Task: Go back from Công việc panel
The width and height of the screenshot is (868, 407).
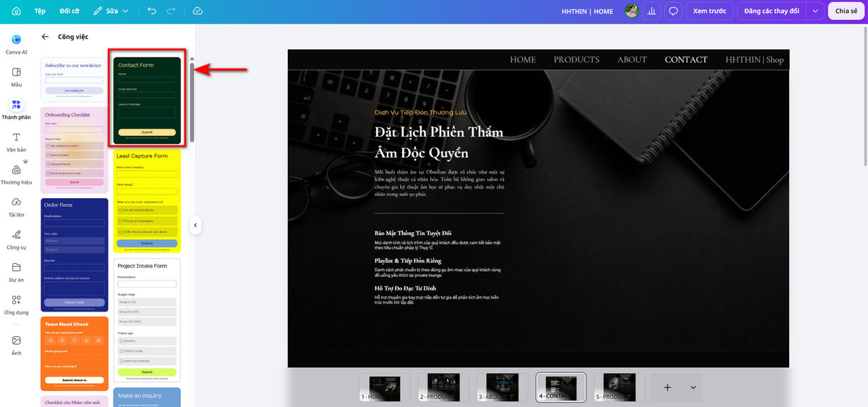Action: point(46,36)
